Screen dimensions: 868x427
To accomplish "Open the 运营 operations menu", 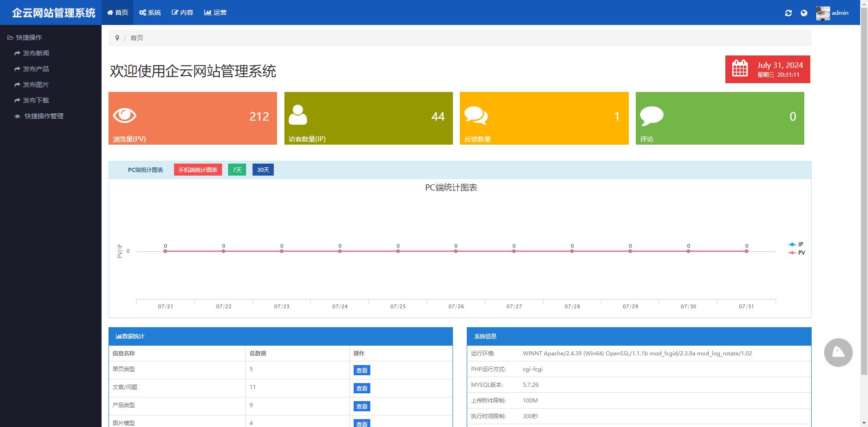I will (x=215, y=12).
